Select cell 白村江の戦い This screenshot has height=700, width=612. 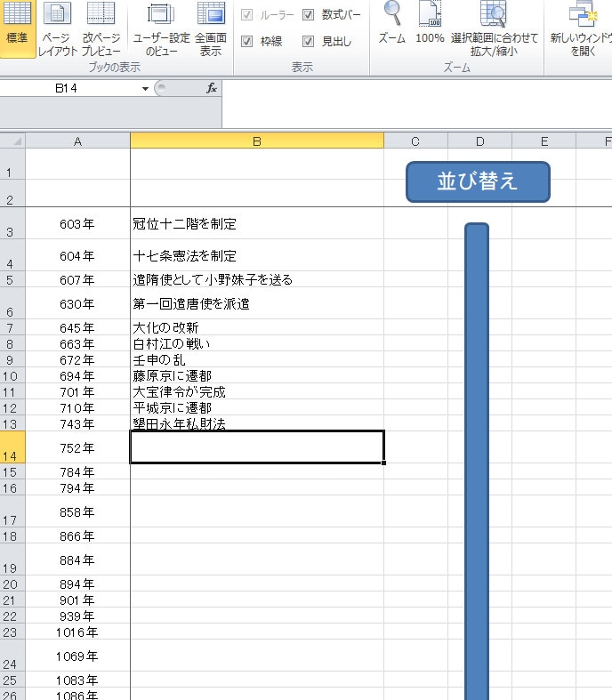[257, 343]
